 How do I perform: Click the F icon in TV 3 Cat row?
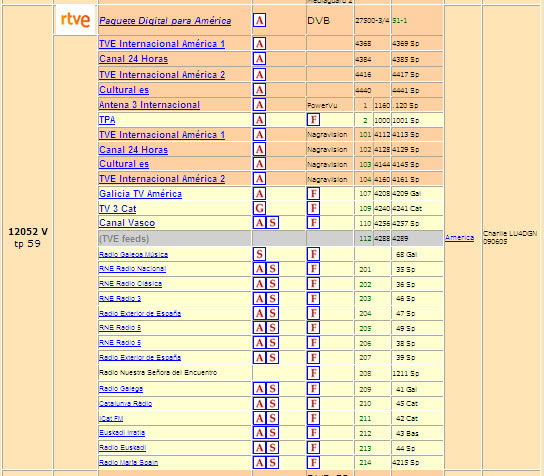(313, 209)
